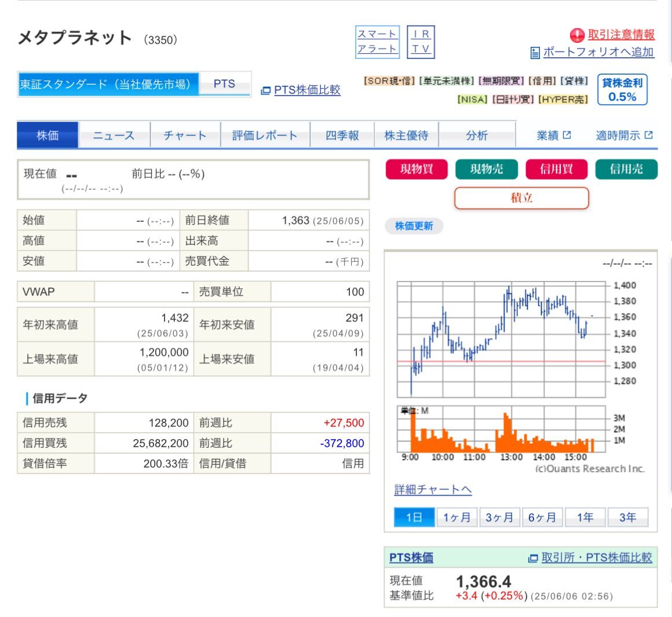
Task: Click the HYPER売 tag
Action: (x=563, y=100)
